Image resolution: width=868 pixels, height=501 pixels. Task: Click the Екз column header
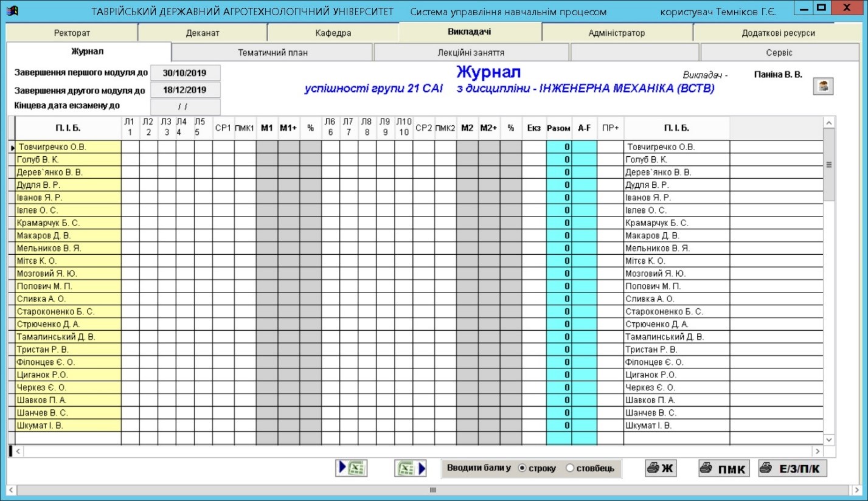[x=533, y=128]
